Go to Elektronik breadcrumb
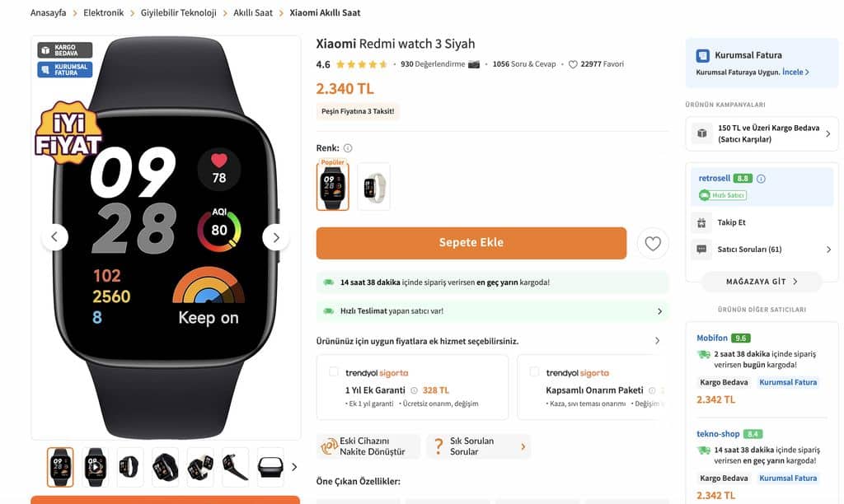 tap(103, 12)
